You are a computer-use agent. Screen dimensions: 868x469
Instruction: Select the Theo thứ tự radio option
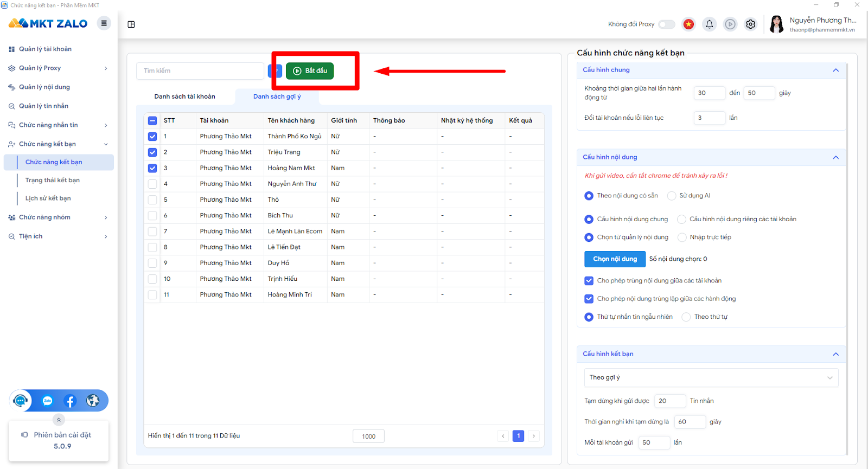tap(686, 317)
